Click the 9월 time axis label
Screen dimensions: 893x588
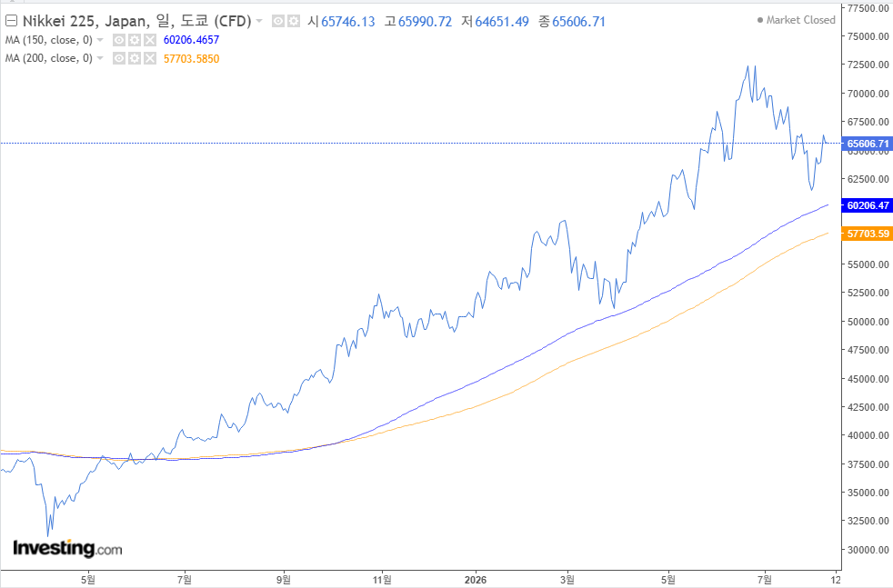tap(284, 580)
